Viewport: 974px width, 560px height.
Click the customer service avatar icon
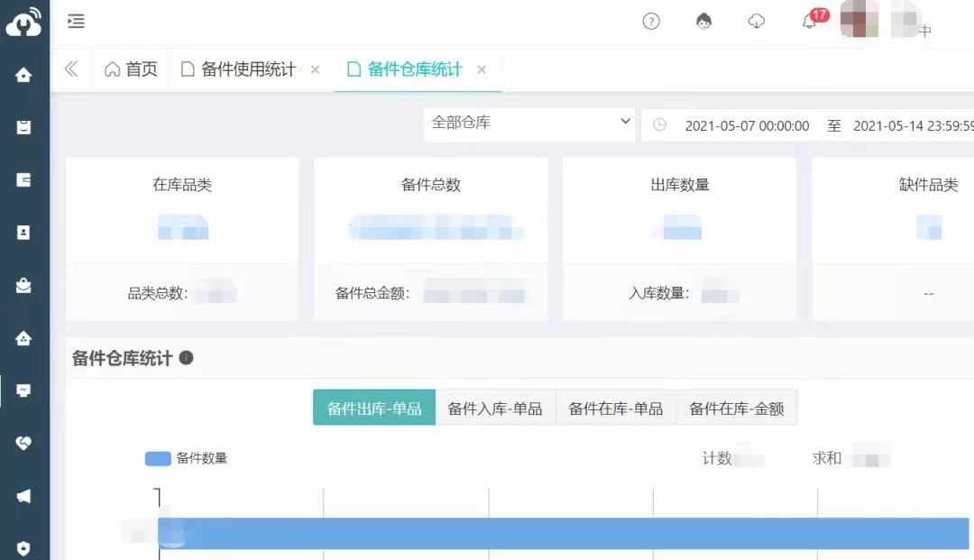[704, 22]
